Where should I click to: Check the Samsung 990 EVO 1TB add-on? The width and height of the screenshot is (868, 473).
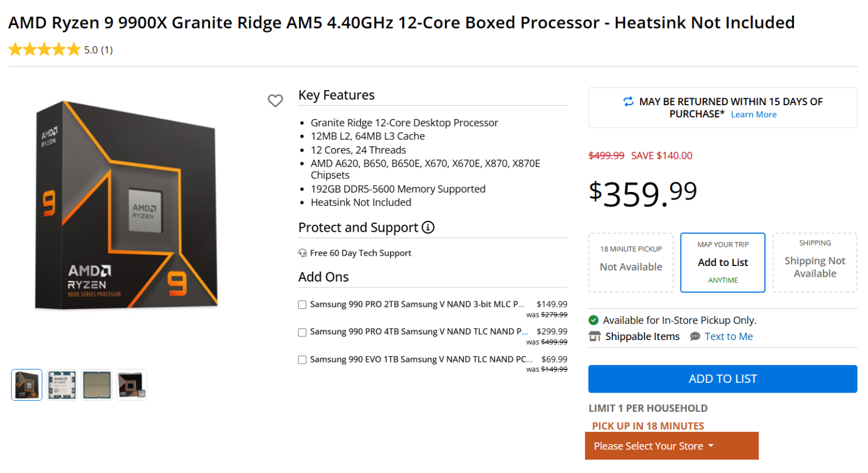pyautogui.click(x=302, y=360)
